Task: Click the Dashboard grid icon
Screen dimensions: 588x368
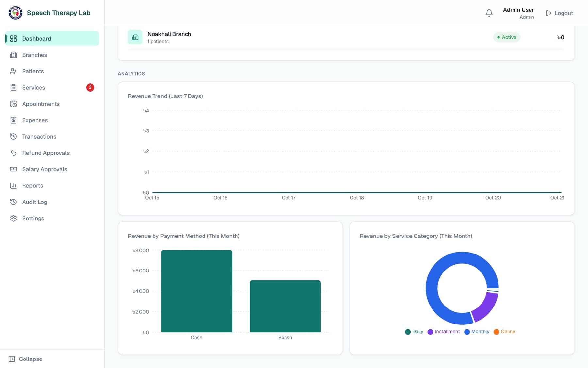Action: (13, 39)
